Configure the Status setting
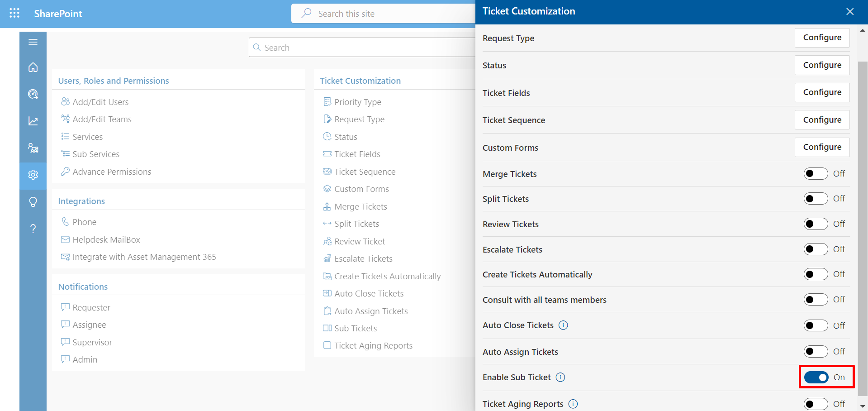Screen dimensions: 868x411 pos(822,65)
